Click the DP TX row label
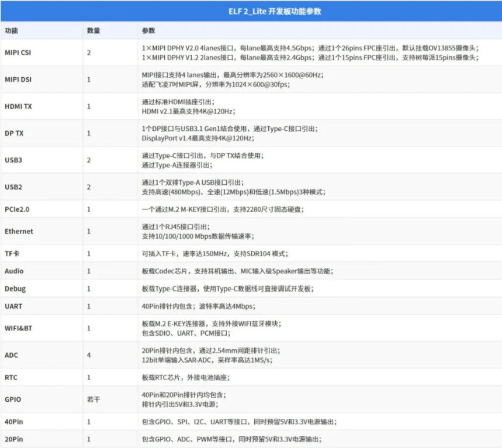This screenshot has height=448, width=502. point(15,133)
